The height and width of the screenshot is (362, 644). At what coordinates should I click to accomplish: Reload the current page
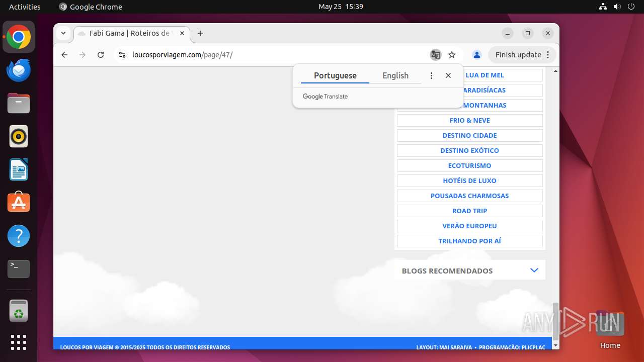(101, 55)
